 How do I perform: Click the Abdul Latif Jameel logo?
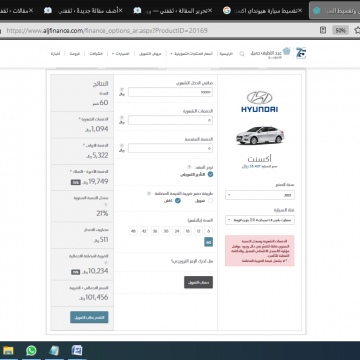pyautogui.click(x=271, y=53)
